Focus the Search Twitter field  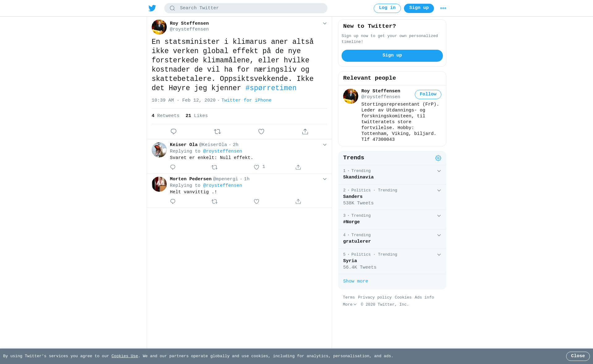tap(246, 8)
